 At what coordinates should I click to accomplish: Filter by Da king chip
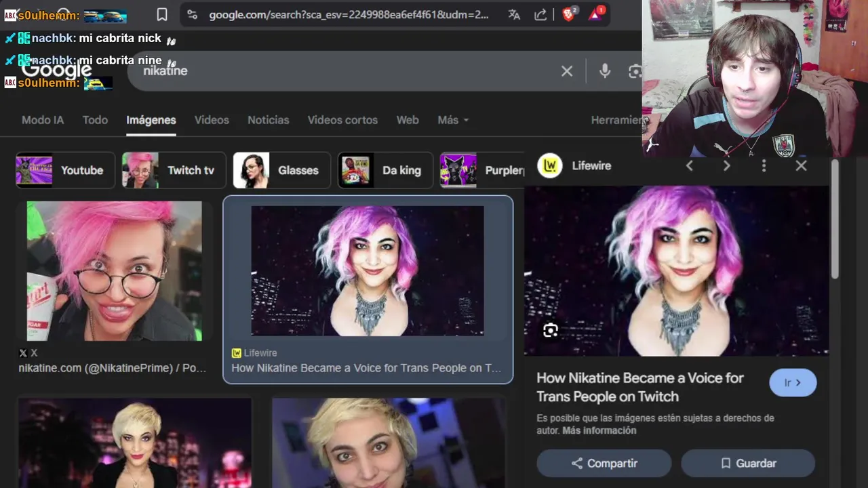(385, 170)
